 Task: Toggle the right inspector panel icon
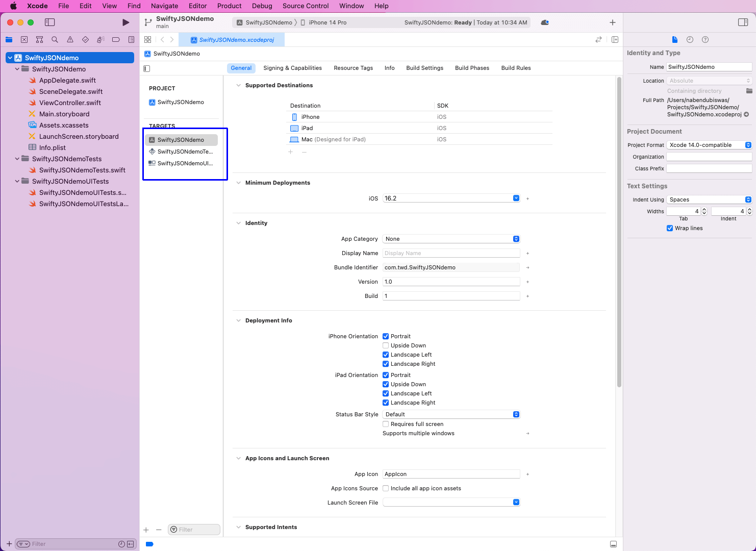pyautogui.click(x=743, y=22)
